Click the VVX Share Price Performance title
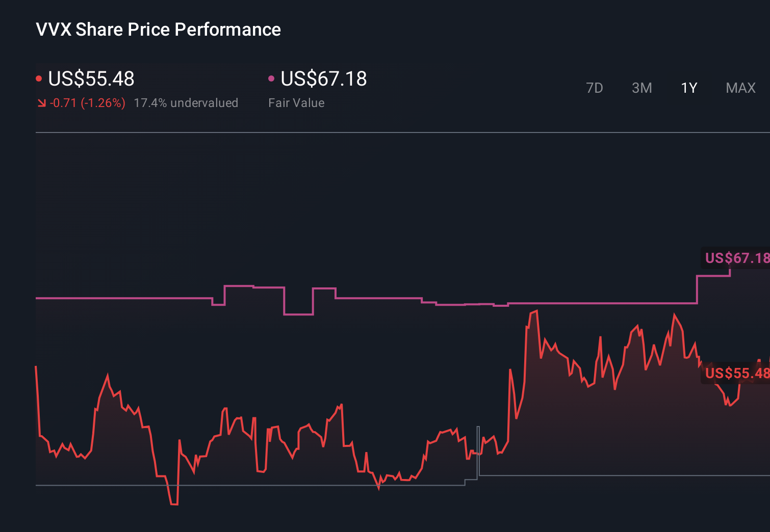Screen dimensions: 770x532 pos(158,29)
